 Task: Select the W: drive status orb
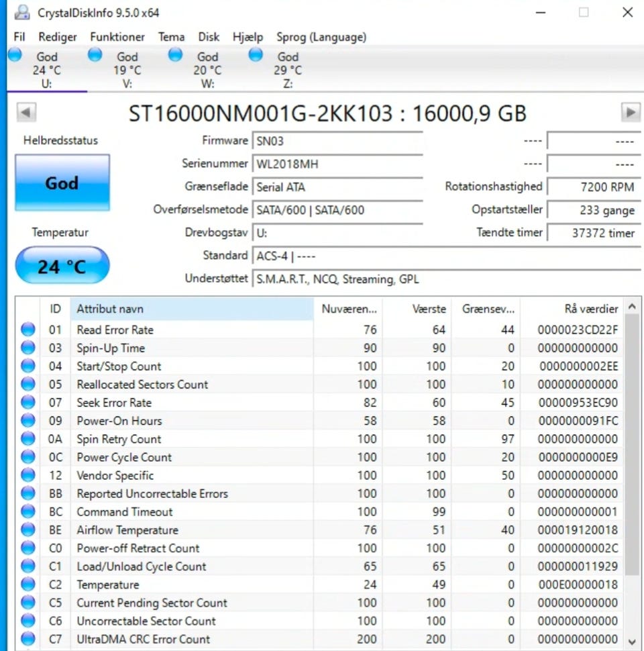click(x=176, y=55)
